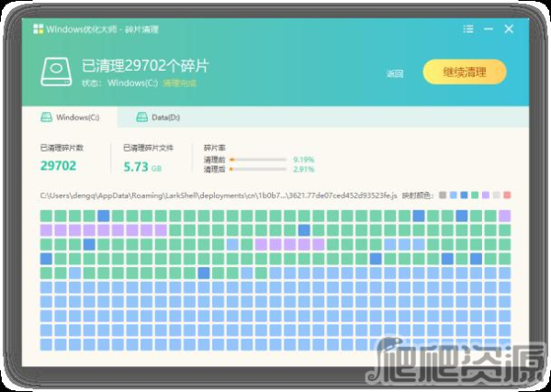Screen dimensions: 551x392
Task: Click the 清理后 fragmentation progress bar
Action: (258, 169)
